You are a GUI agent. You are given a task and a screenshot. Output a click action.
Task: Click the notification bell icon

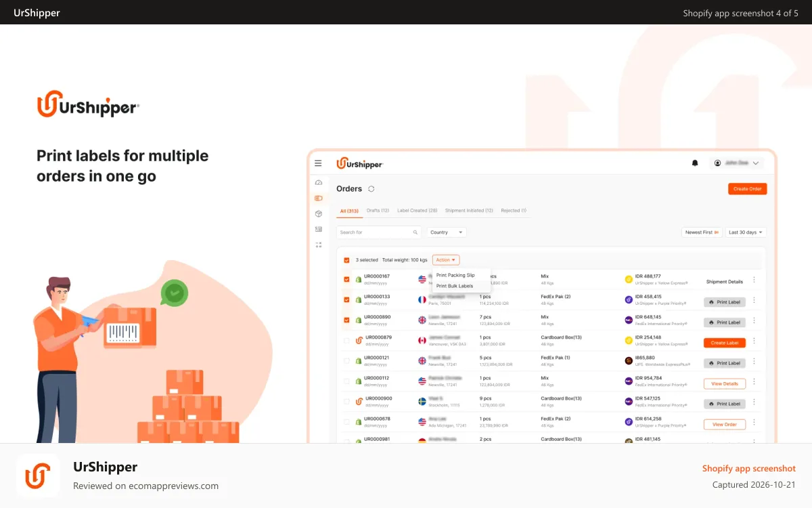click(x=695, y=163)
